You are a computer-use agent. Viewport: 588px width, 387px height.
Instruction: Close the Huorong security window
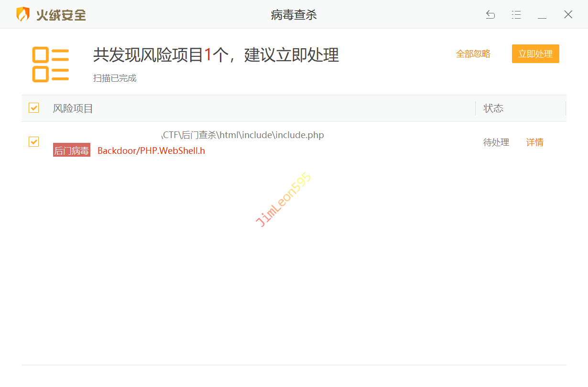pyautogui.click(x=568, y=15)
